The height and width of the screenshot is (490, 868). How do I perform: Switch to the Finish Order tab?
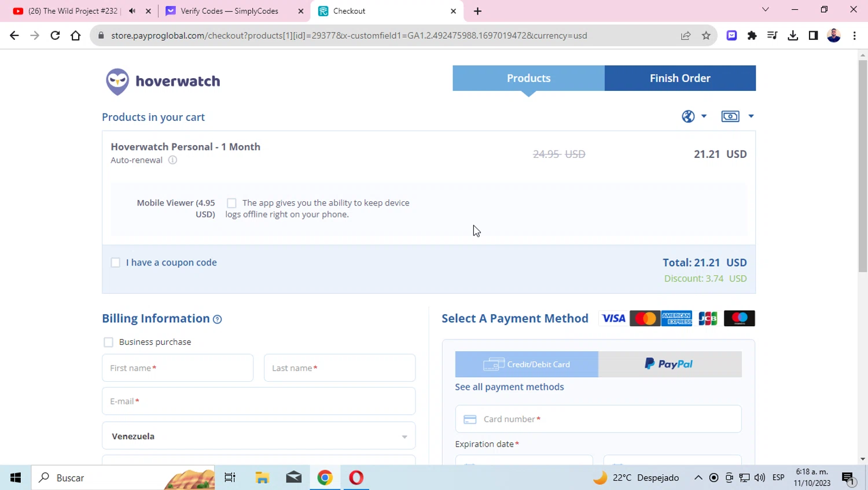point(680,78)
